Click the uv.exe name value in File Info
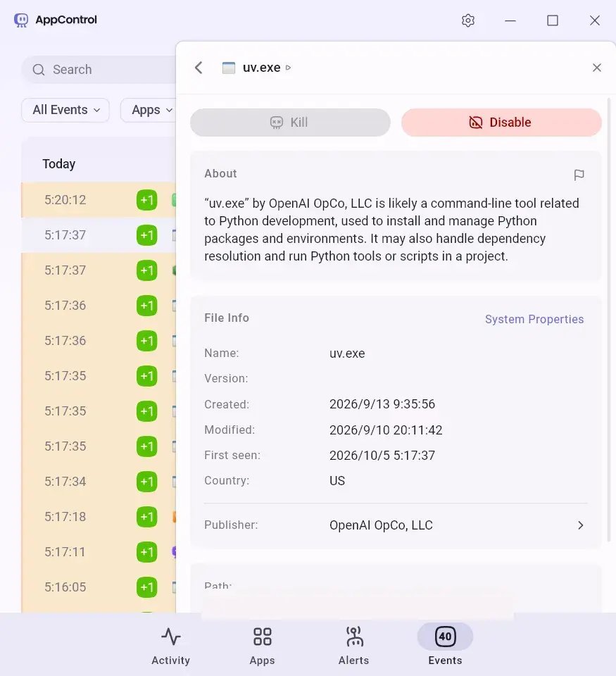Image resolution: width=616 pixels, height=676 pixels. tap(347, 353)
